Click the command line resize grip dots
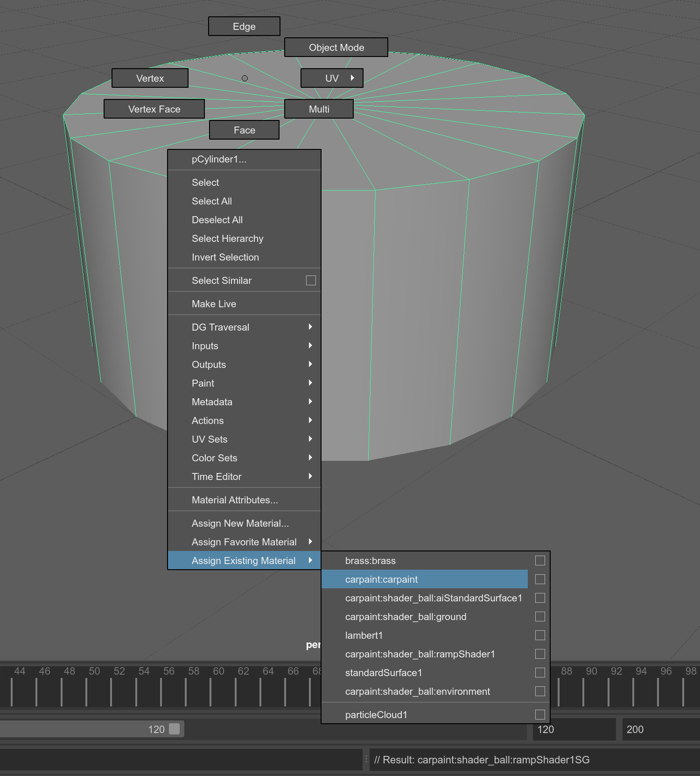 coord(366,759)
